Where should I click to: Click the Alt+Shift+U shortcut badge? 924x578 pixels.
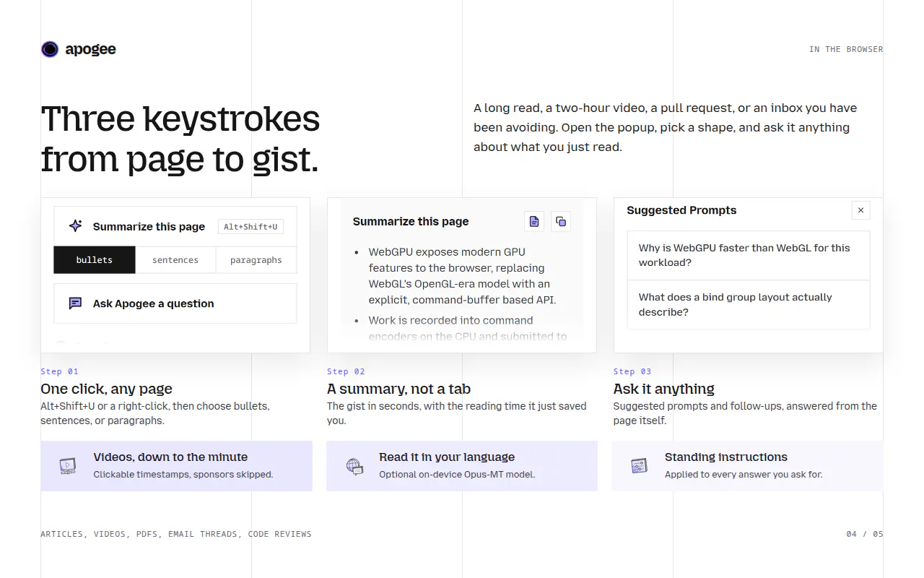(250, 227)
